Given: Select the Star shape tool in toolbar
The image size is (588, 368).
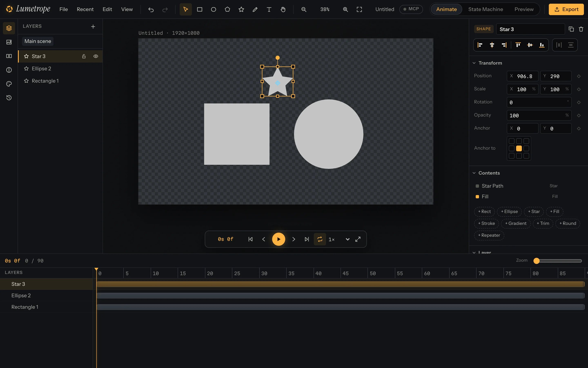Looking at the screenshot, I should [x=241, y=9].
